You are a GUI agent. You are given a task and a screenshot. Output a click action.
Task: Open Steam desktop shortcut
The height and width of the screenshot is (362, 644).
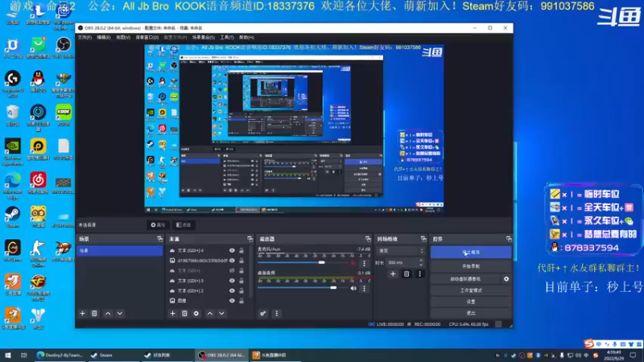coord(13,217)
